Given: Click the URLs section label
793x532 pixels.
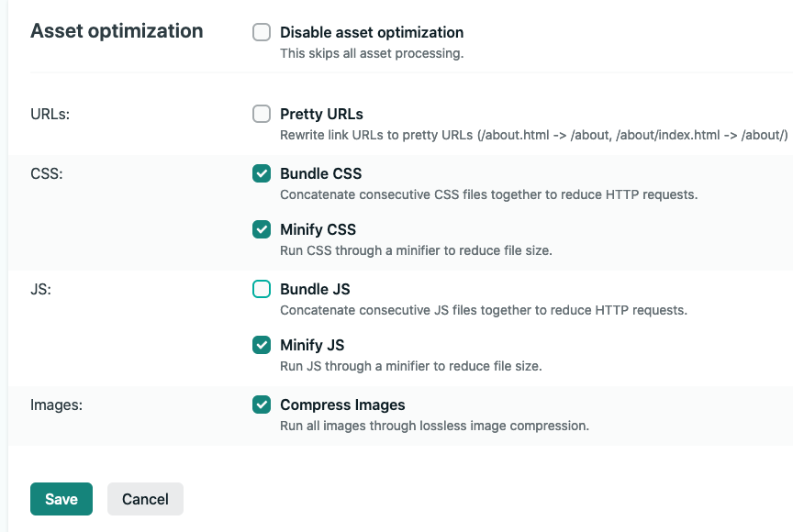Looking at the screenshot, I should (x=50, y=114).
